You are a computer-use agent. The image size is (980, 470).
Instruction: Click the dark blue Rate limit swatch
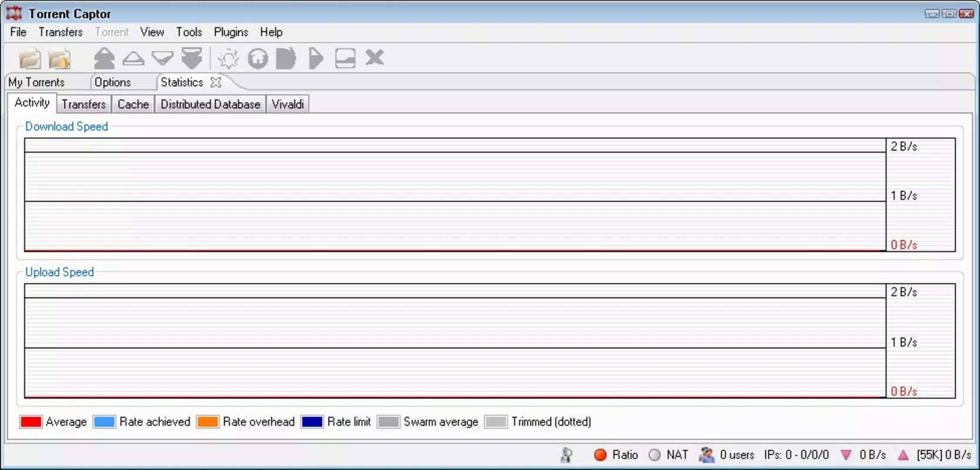coord(312,422)
